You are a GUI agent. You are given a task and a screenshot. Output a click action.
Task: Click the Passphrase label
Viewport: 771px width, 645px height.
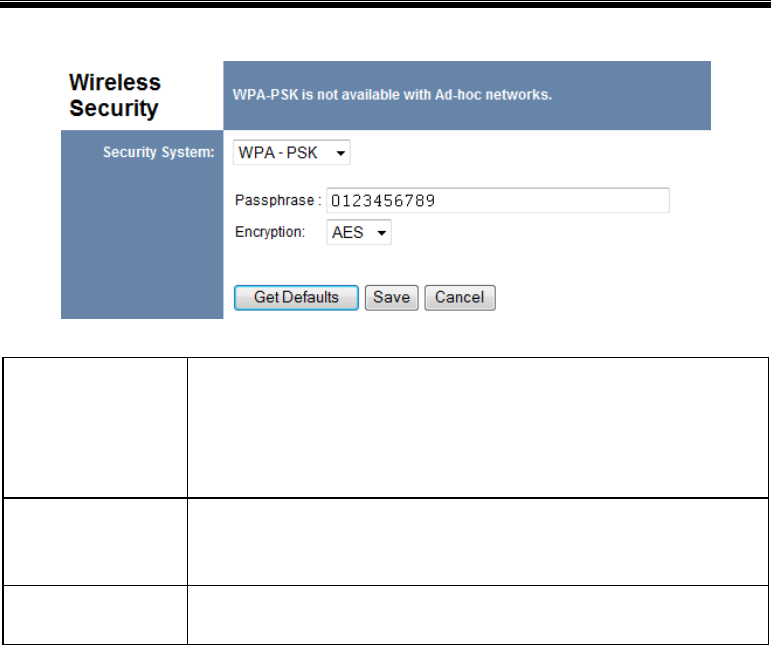tap(278, 201)
